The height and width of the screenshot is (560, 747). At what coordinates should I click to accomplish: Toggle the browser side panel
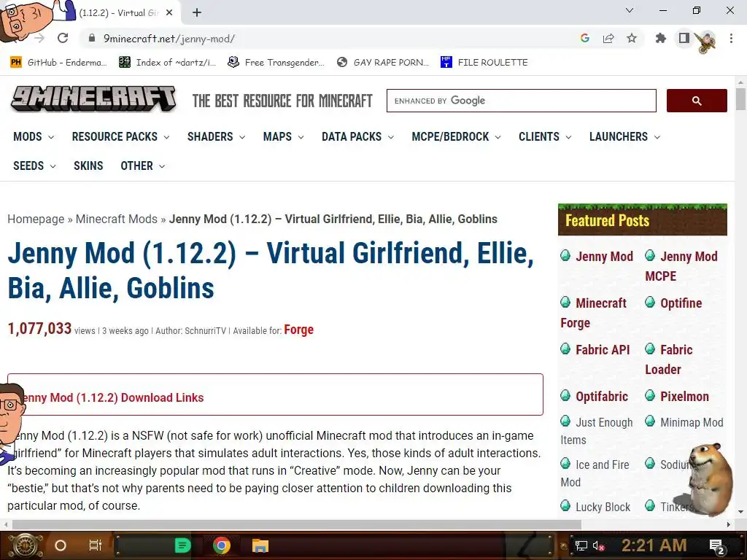pyautogui.click(x=684, y=38)
